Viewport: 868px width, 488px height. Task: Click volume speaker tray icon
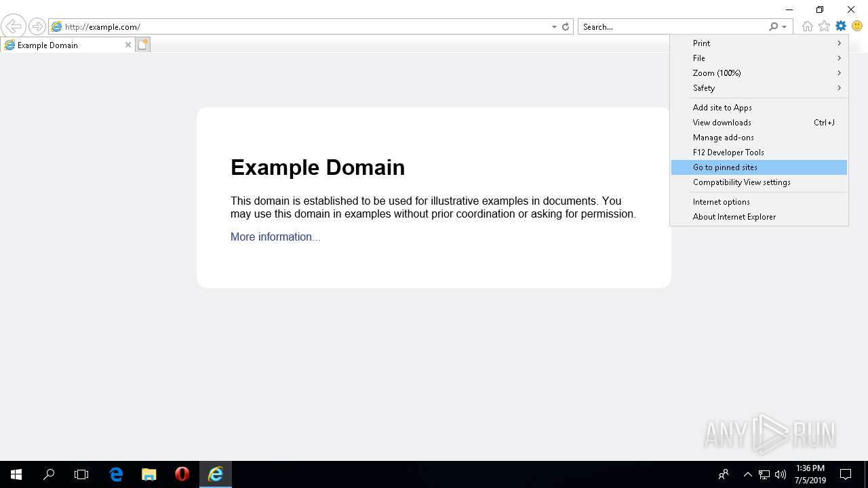781,474
